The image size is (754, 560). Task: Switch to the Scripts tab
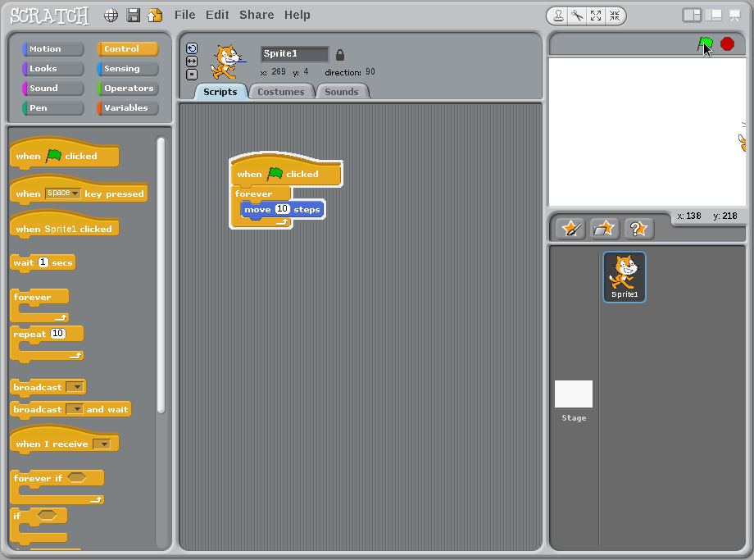click(x=220, y=92)
